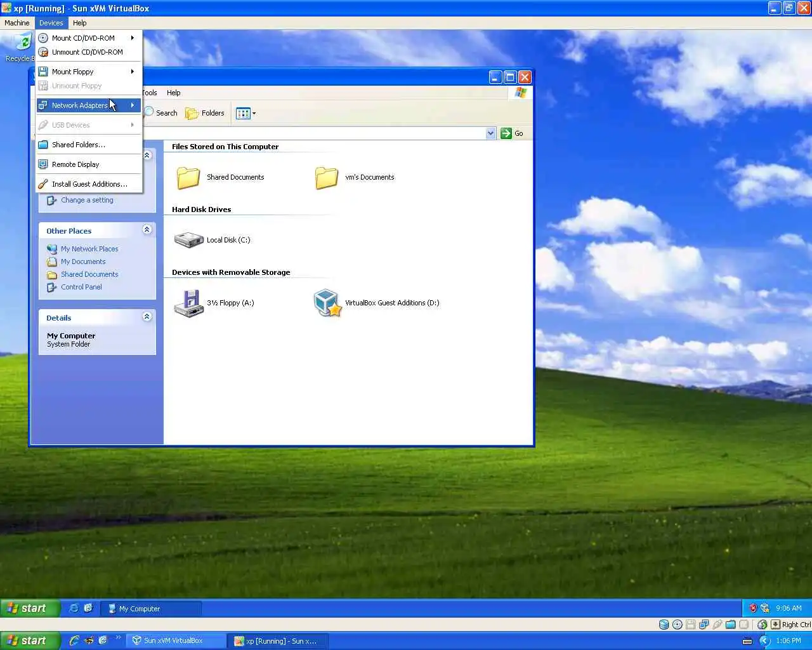Click the host keyboard tray icon
Image resolution: width=812 pixels, height=650 pixels.
[x=747, y=641]
